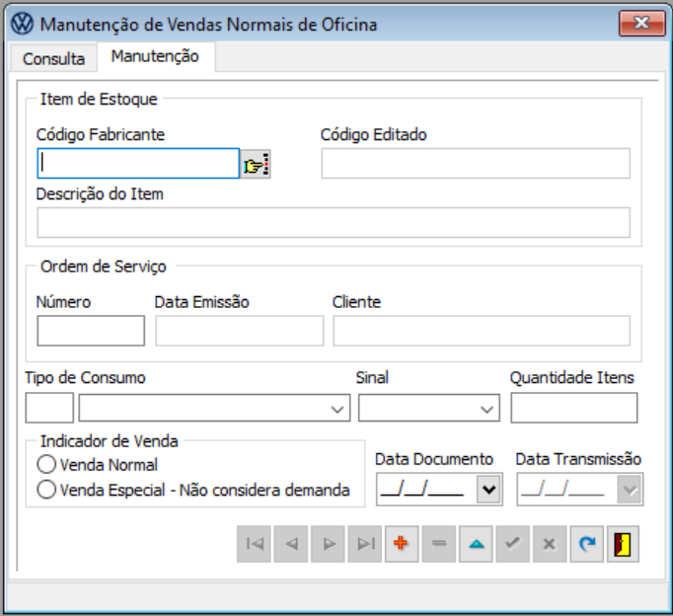Click the Código Fabricante input field
673x616 pixels.
[x=138, y=164]
